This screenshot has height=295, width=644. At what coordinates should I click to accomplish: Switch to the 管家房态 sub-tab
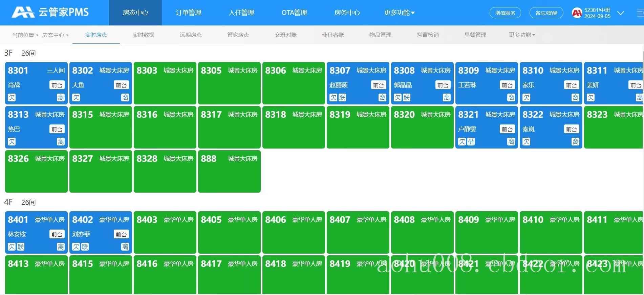(x=238, y=35)
